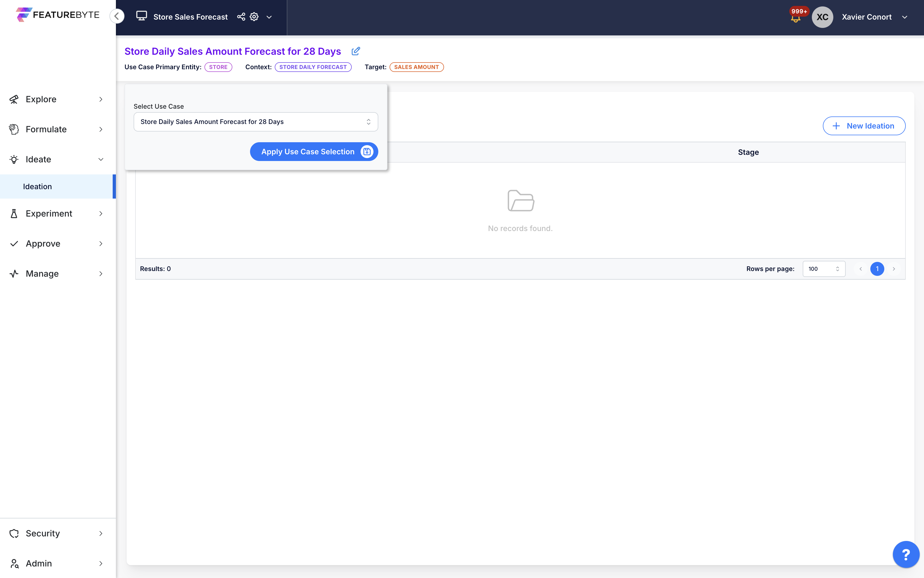The image size is (924, 578).
Task: Click the XC user avatar
Action: point(822,17)
